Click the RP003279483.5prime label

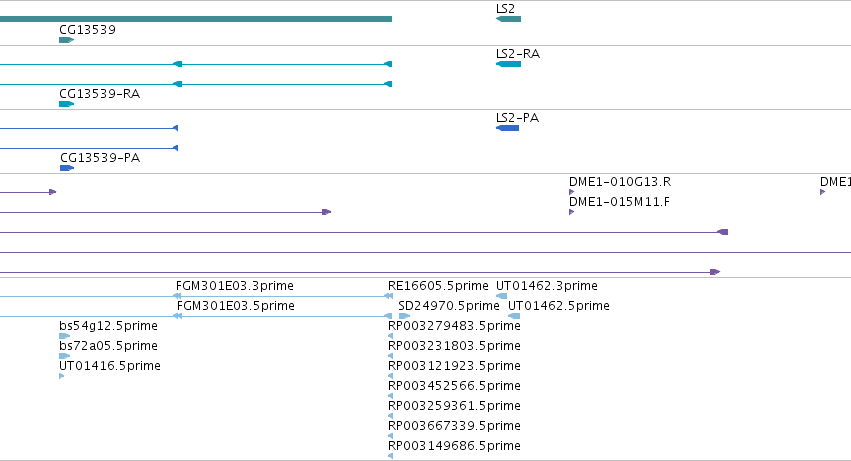tap(454, 326)
